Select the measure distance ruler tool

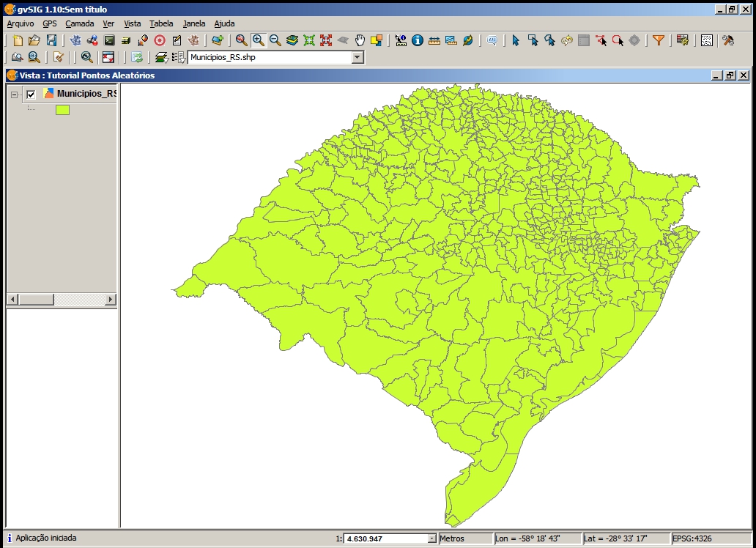pyautogui.click(x=434, y=40)
